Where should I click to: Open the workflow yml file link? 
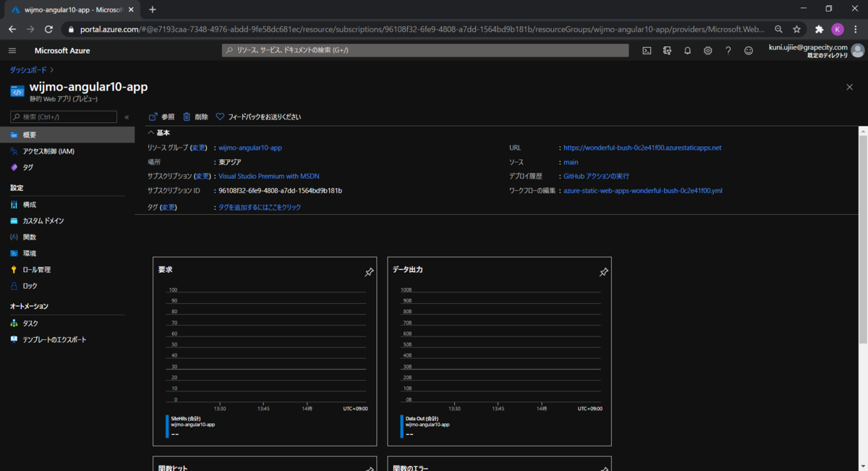[643, 191]
